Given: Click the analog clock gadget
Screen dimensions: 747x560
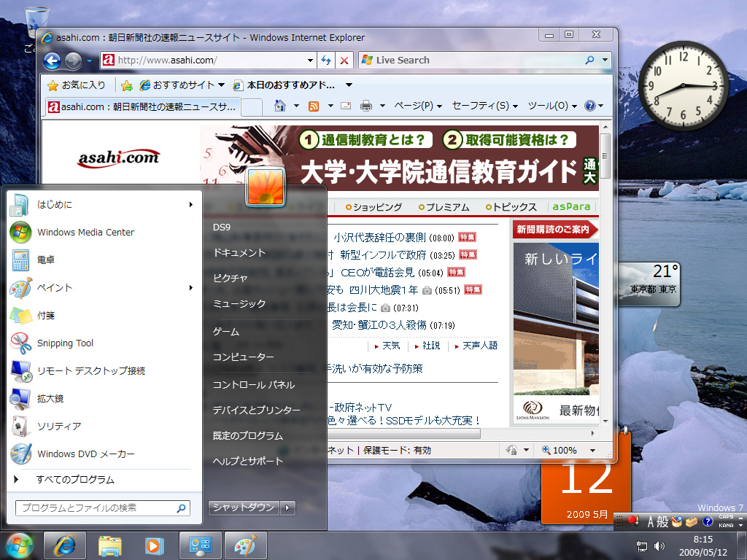Looking at the screenshot, I should (683, 86).
